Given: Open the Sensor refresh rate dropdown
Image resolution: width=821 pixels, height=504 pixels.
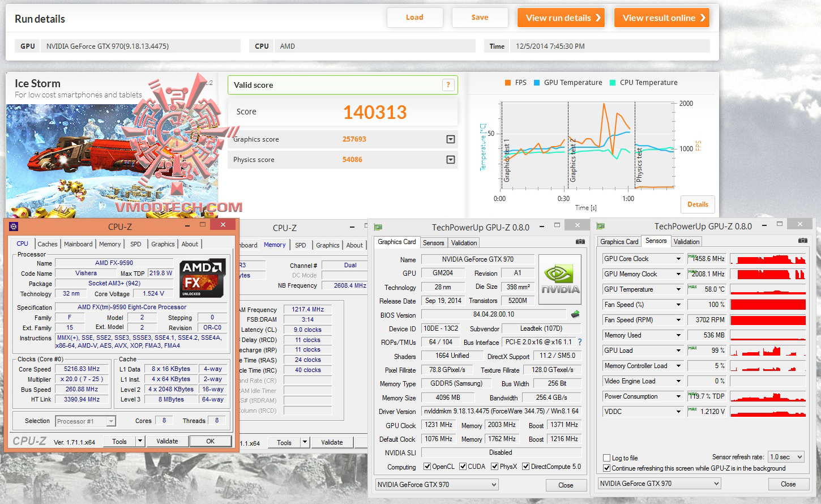Looking at the screenshot, I should pyautogui.click(x=786, y=457).
